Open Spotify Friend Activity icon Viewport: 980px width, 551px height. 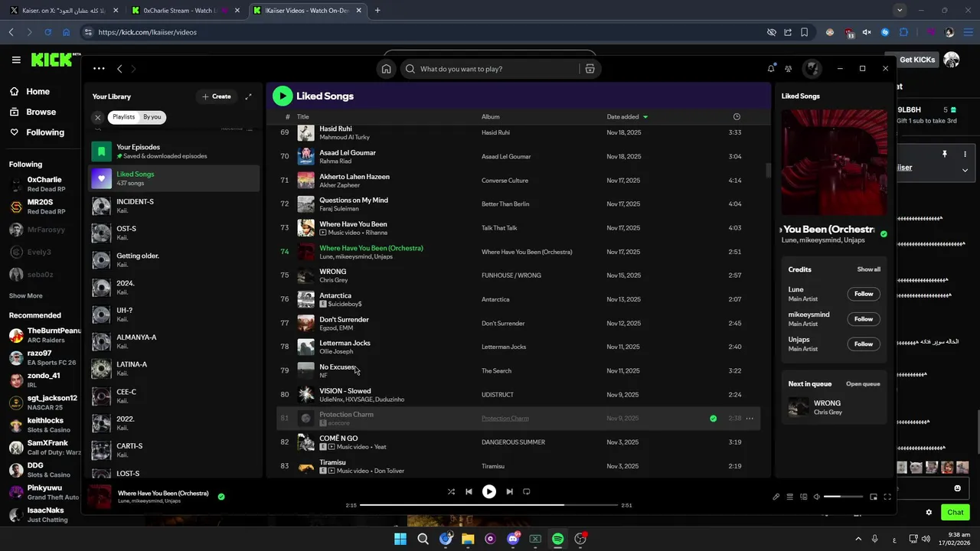click(x=789, y=69)
